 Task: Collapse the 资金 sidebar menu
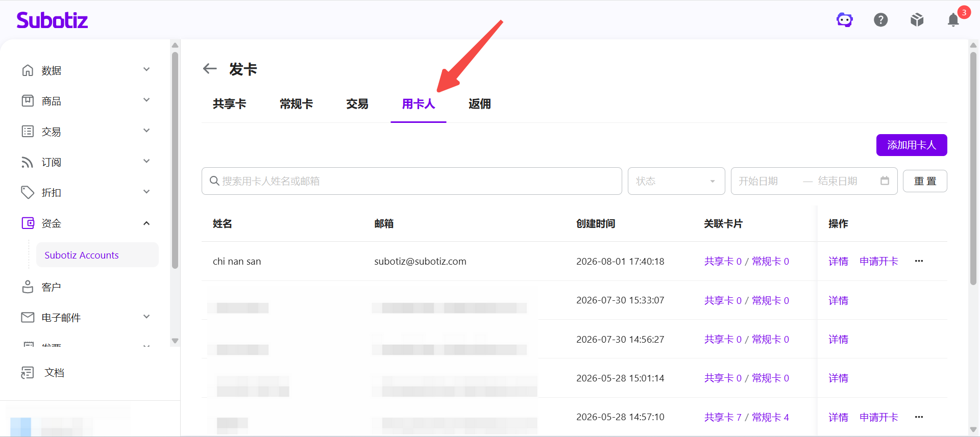click(x=146, y=223)
